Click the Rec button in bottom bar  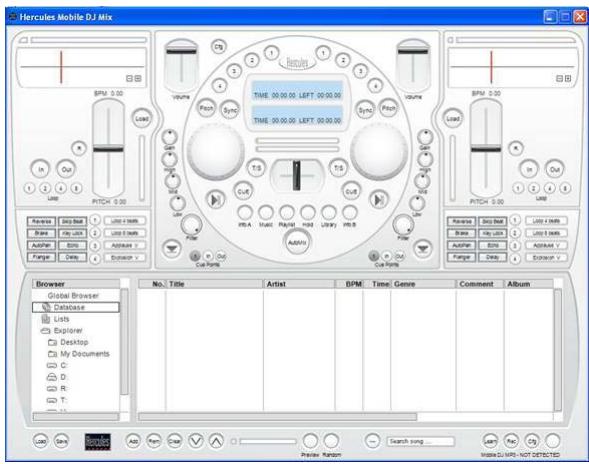pos(511,441)
